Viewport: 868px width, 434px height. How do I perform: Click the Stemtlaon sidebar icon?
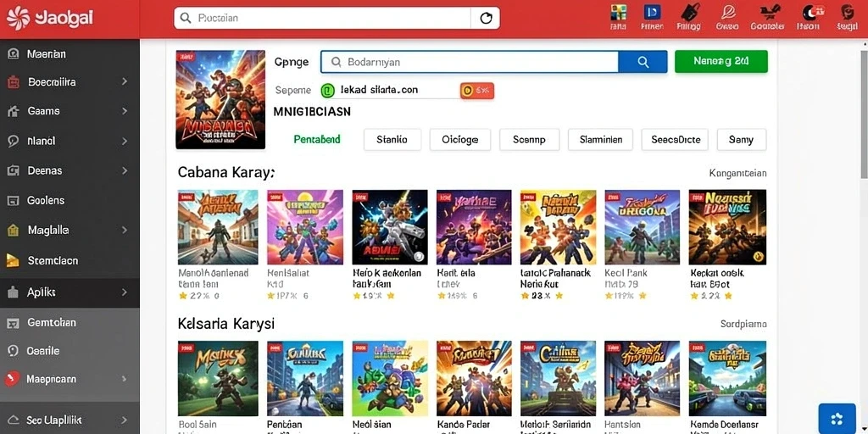(13, 260)
